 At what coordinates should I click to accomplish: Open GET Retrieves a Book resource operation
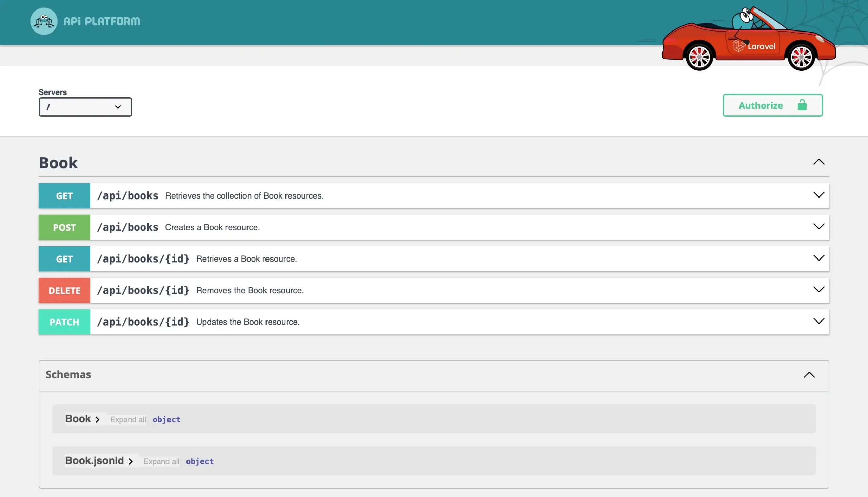click(x=246, y=259)
